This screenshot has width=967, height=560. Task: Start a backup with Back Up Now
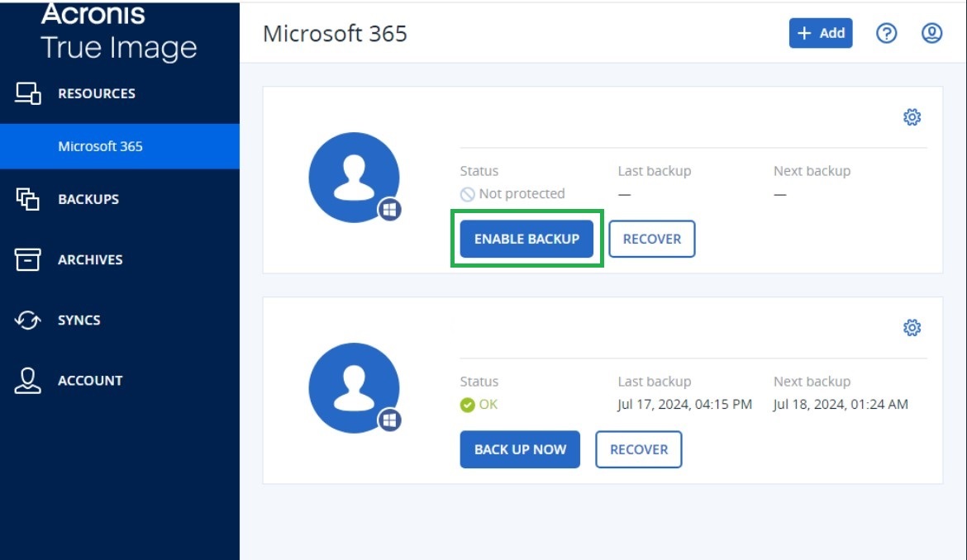pyautogui.click(x=519, y=449)
